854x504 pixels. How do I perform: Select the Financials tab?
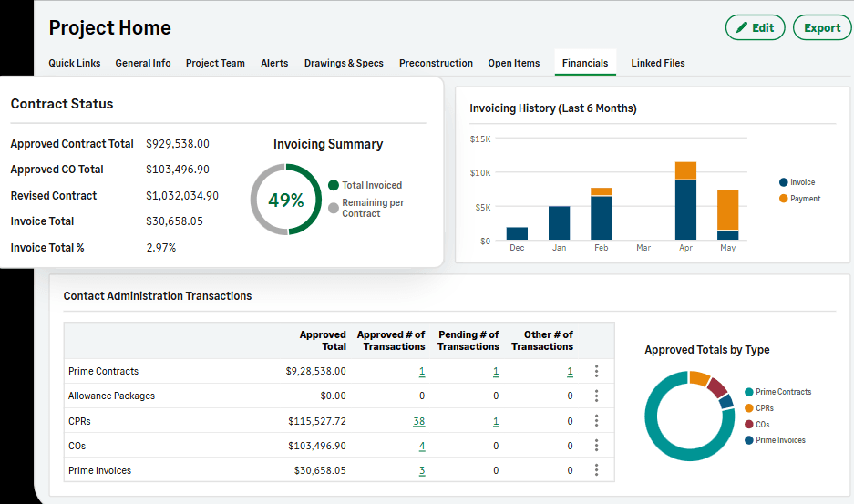point(585,63)
